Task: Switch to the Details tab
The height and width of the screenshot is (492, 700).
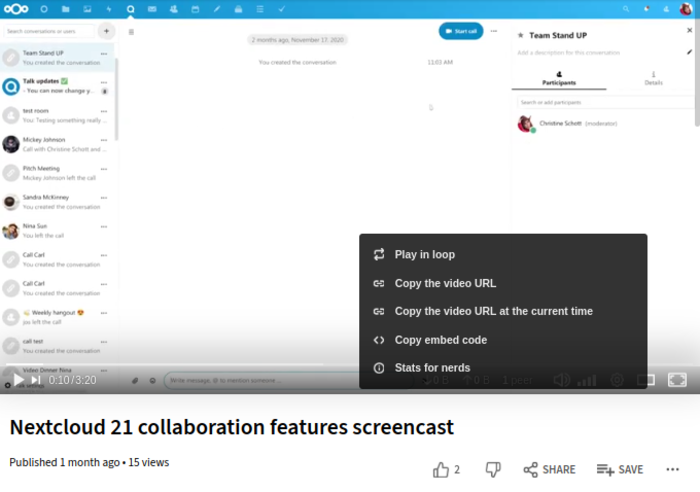Action: point(653,79)
